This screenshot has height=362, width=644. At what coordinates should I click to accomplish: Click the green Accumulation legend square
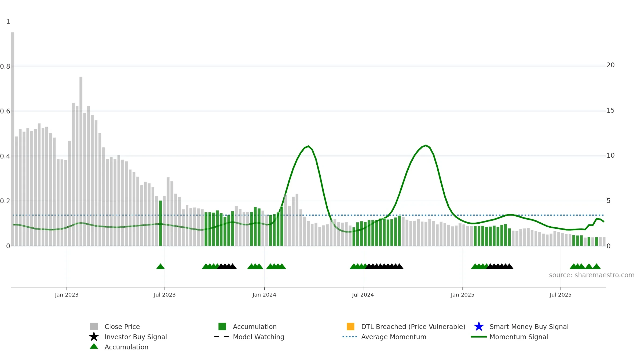coord(222,326)
